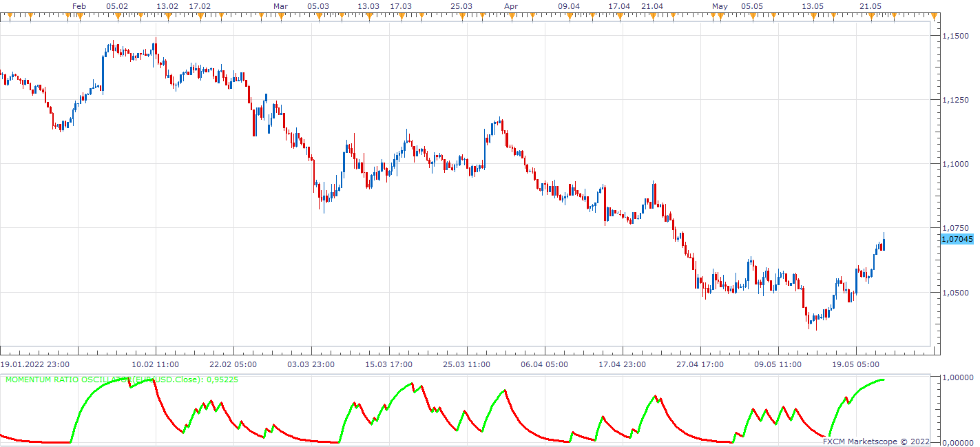
Task: Select the current price tag 1,07045
Action: tap(957, 239)
